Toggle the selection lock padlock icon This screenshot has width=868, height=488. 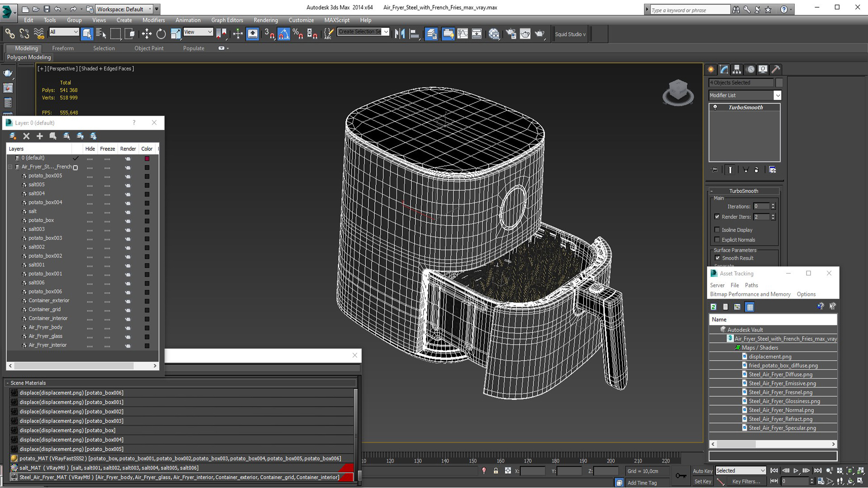496,471
